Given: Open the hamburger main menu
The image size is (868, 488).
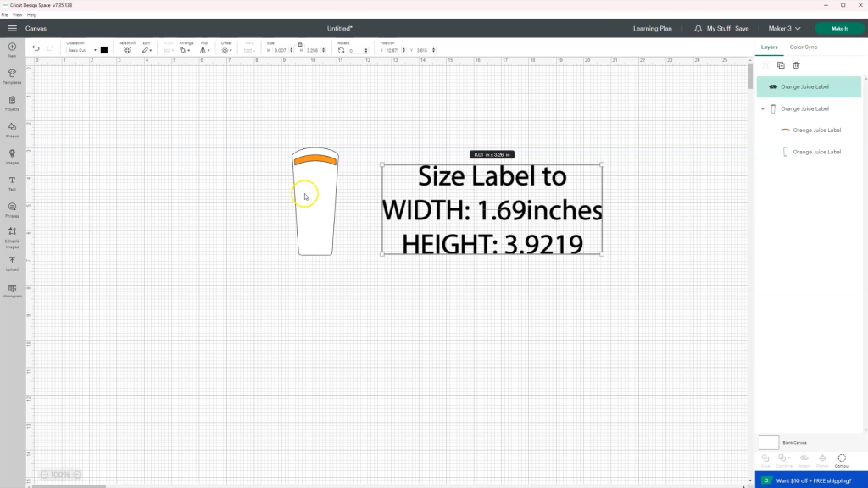Looking at the screenshot, I should [12, 28].
